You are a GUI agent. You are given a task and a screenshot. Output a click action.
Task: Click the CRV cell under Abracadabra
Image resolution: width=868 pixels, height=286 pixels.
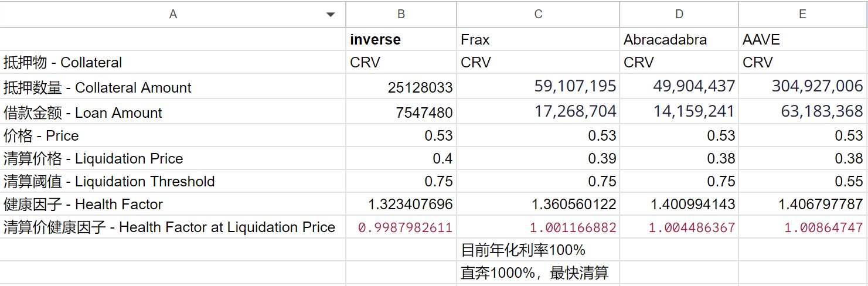click(679, 62)
